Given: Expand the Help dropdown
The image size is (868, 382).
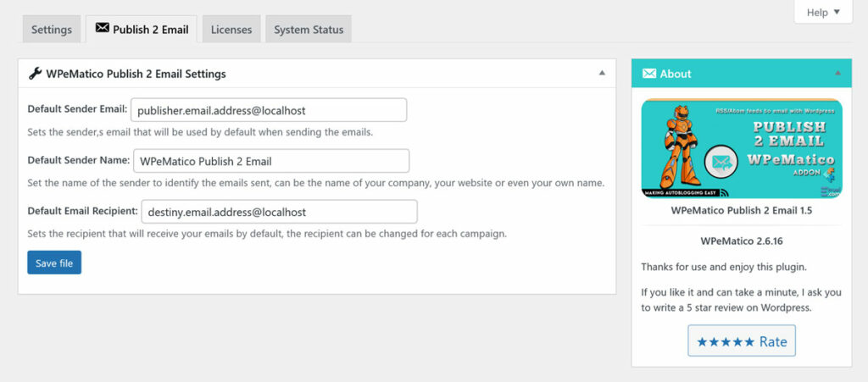Looking at the screenshot, I should click(823, 12).
